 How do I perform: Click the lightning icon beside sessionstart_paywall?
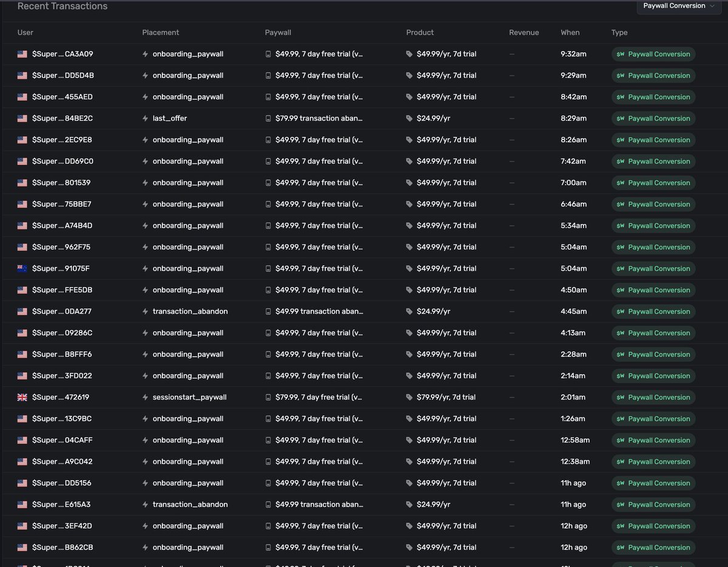(145, 397)
